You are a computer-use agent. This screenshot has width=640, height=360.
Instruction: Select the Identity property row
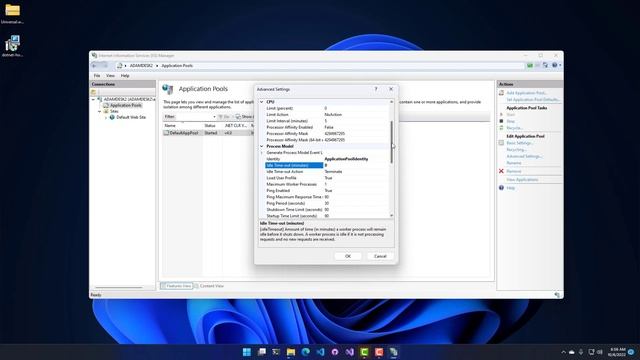tap(327, 159)
